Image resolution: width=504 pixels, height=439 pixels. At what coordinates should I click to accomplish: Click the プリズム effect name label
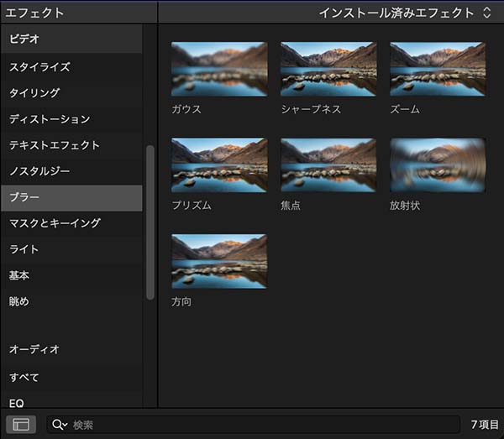192,205
